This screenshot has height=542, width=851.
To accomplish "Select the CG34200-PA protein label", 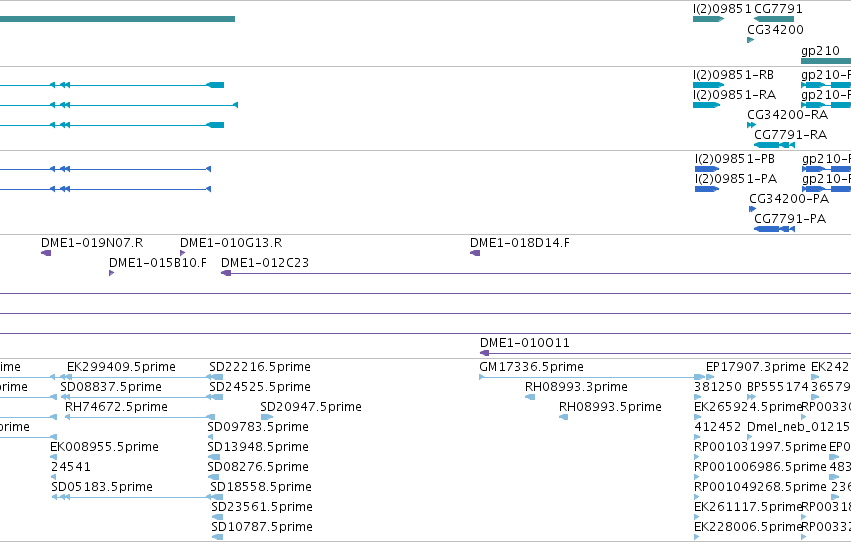I will 789,199.
